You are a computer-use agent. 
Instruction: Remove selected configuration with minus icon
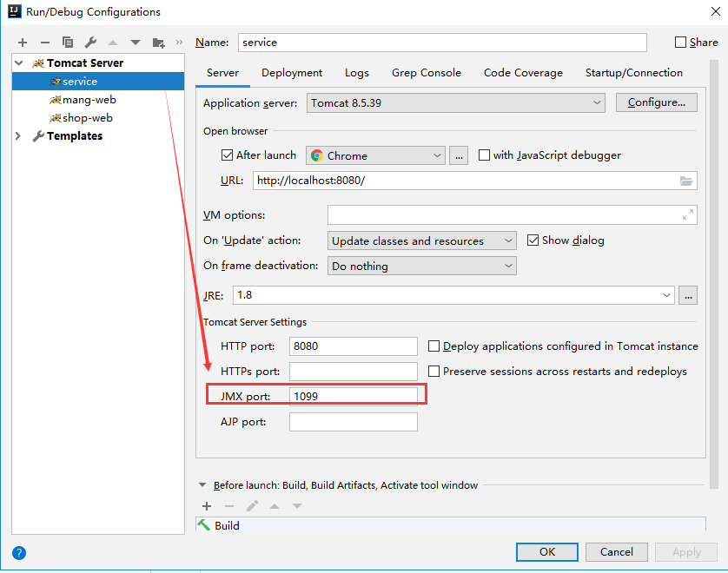tap(45, 43)
